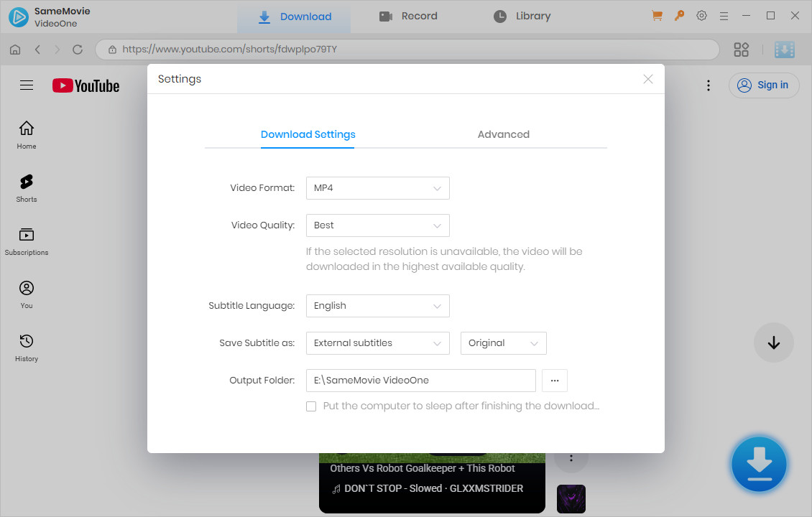Image resolution: width=812 pixels, height=517 pixels.
Task: Click the YouTube Sign in button
Action: click(x=764, y=85)
